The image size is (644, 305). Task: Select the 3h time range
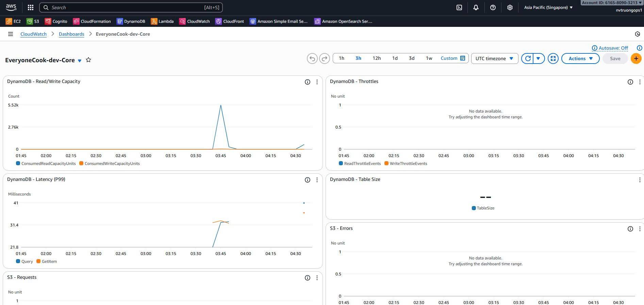click(358, 58)
